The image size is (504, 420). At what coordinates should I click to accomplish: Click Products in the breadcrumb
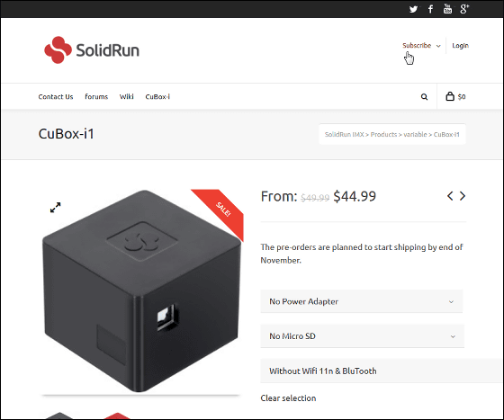(383, 135)
